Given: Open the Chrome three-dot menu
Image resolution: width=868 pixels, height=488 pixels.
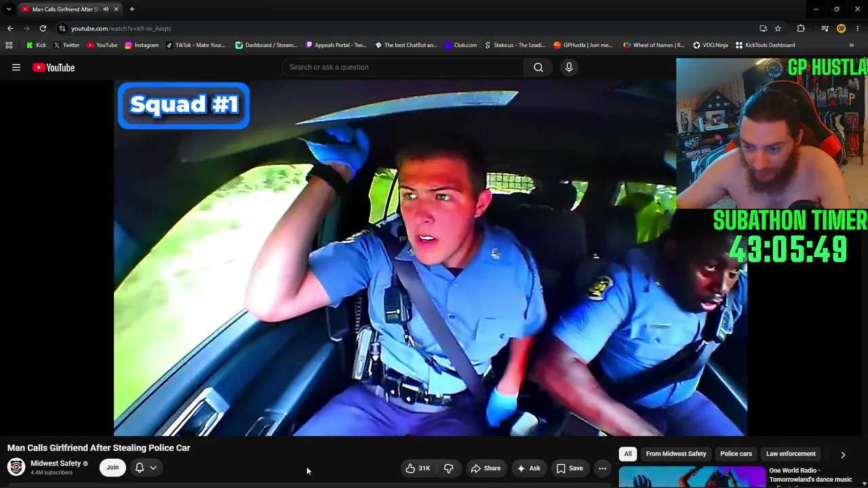Looking at the screenshot, I should point(858,28).
